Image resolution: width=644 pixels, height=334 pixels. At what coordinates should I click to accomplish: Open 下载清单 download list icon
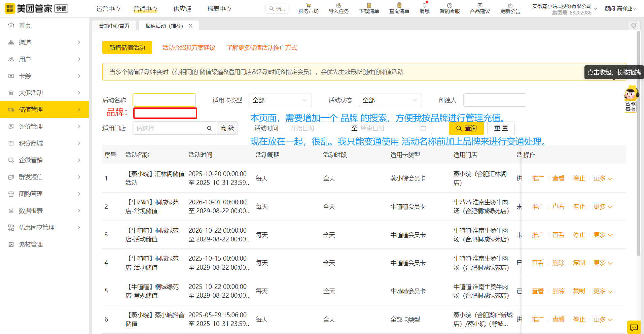(x=369, y=6)
